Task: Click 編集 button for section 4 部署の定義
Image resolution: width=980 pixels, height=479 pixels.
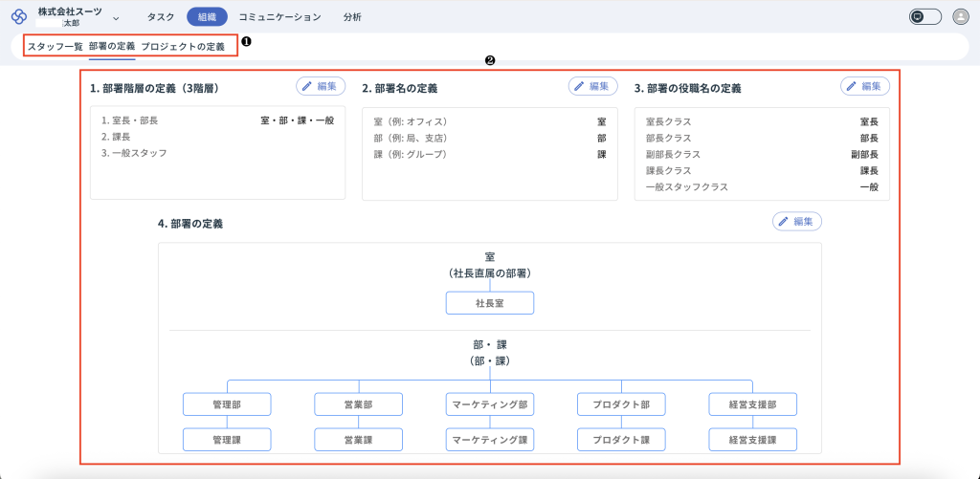Action: tap(796, 222)
